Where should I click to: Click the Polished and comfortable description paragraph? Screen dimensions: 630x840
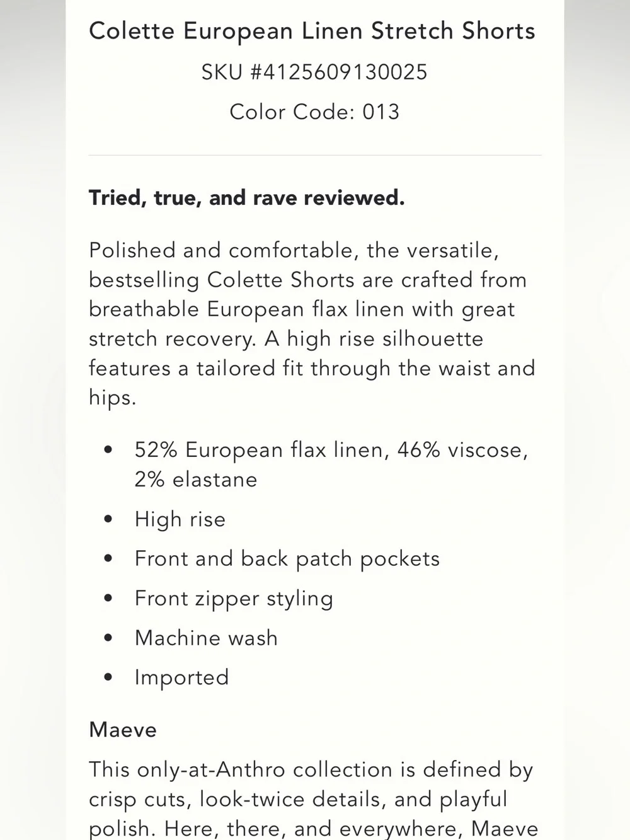coord(312,324)
